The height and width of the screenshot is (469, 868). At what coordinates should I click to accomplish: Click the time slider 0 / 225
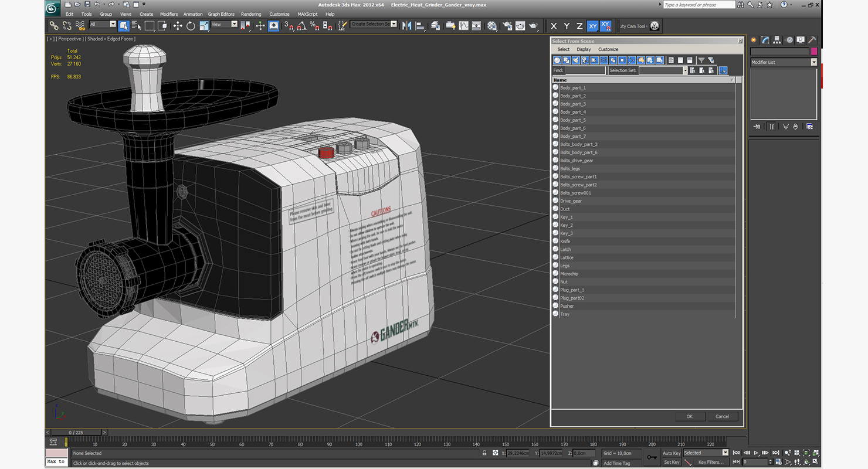click(76, 433)
